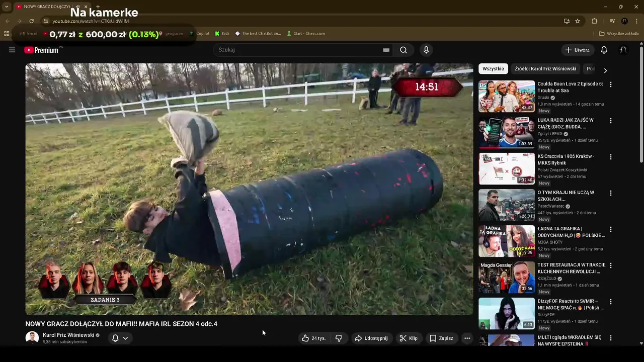This screenshot has width=644, height=362.
Task: Open more actions ellipsis under video
Action: 467,338
